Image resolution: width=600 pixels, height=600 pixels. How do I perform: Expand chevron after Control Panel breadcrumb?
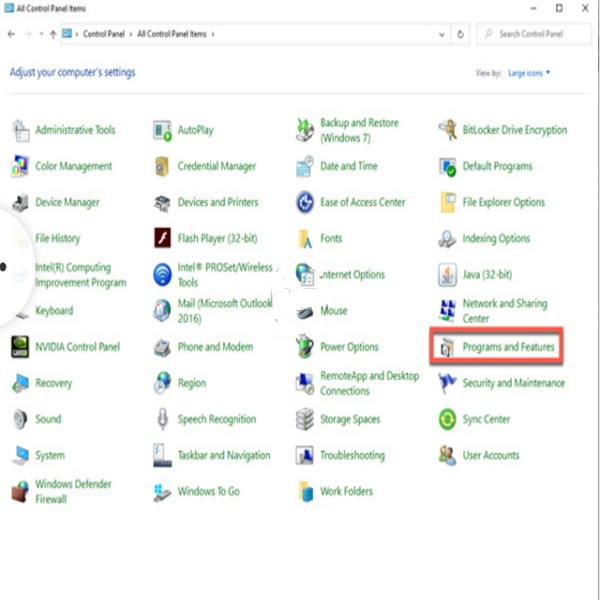pos(130,34)
